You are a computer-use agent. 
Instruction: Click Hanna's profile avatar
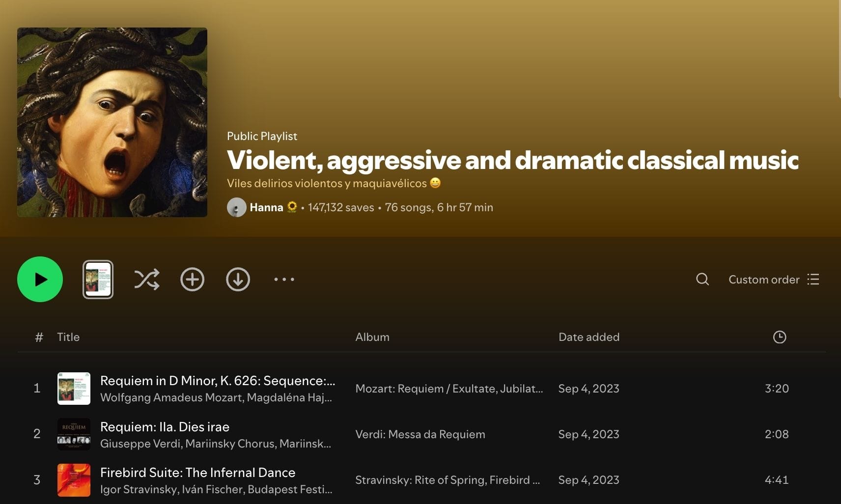(x=236, y=207)
